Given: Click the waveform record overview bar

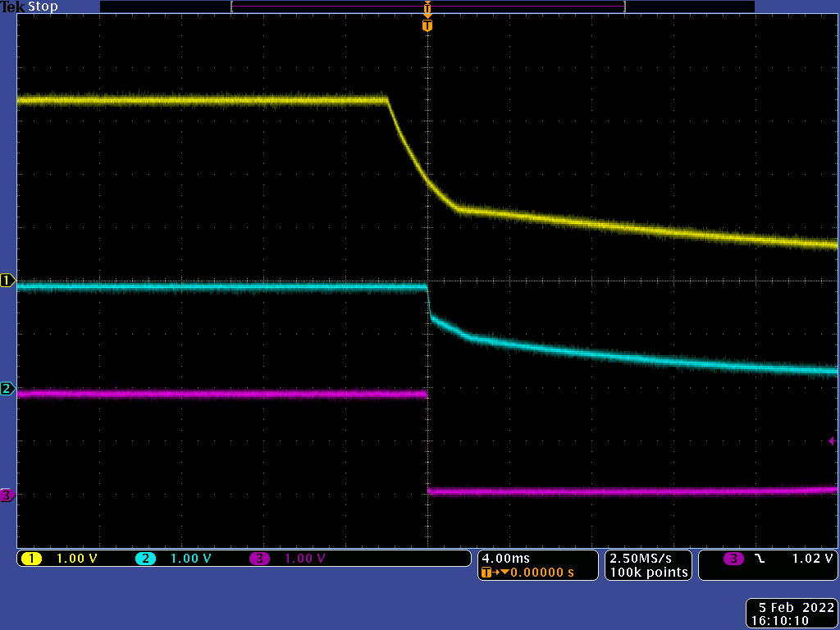Looking at the screenshot, I should point(427,7).
